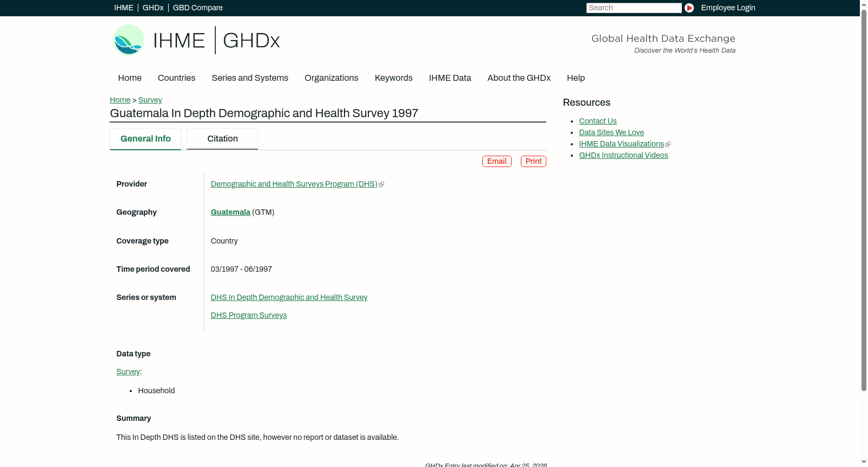The image size is (868, 467).
Task: Open the Guatemala geography link
Action: 231,213
